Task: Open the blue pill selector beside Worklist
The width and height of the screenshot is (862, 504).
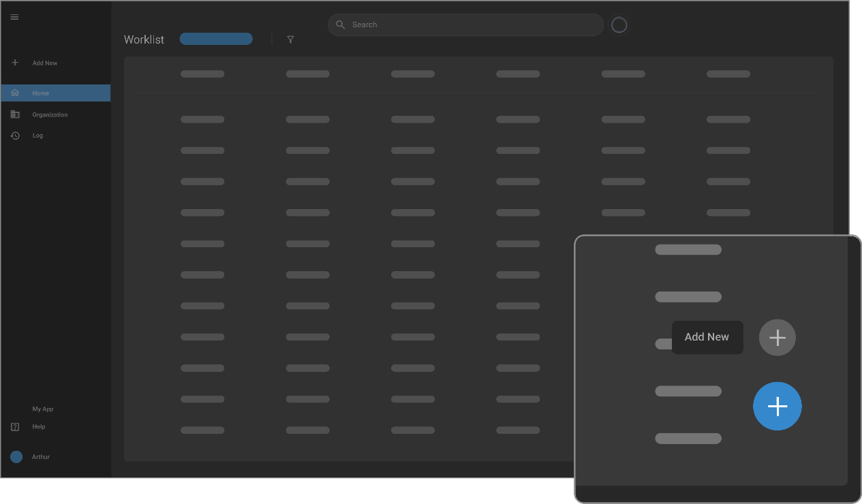Action: 216,39
